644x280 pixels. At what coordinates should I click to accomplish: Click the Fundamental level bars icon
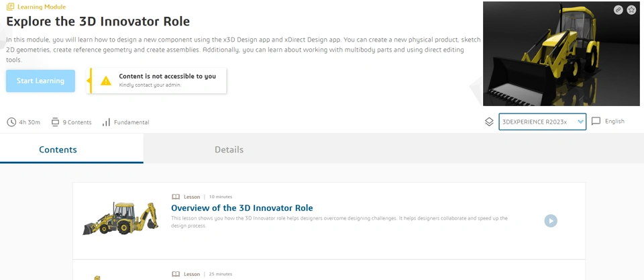106,122
